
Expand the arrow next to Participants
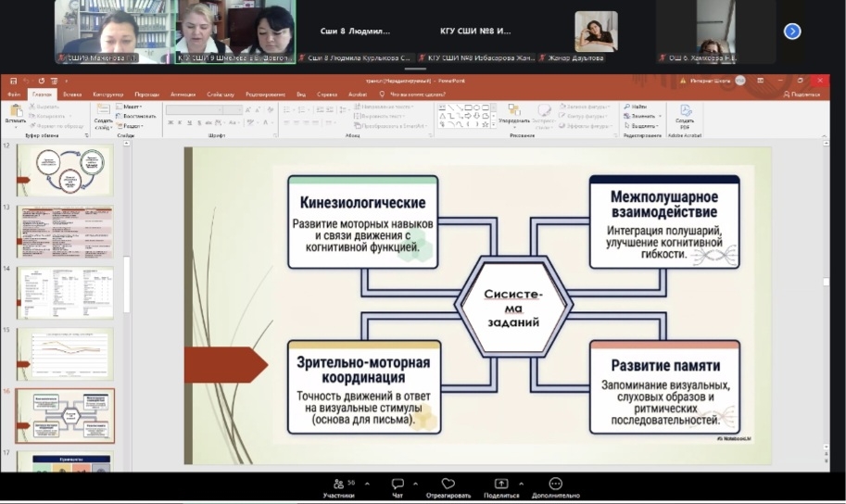(x=367, y=484)
